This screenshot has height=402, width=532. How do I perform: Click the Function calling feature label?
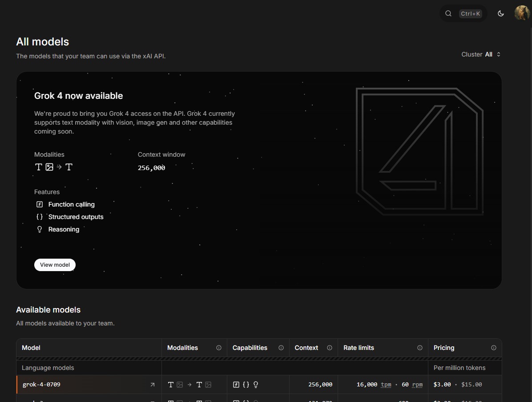tap(71, 204)
